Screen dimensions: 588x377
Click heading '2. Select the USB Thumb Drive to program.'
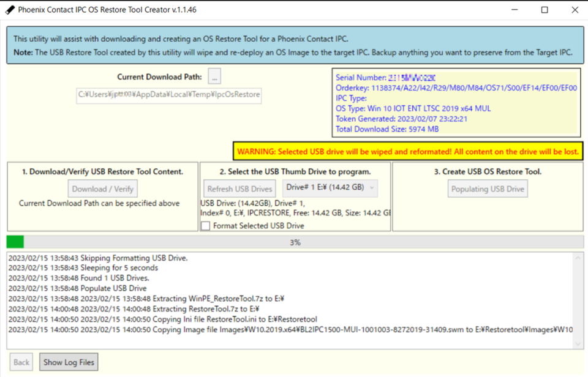coord(295,171)
